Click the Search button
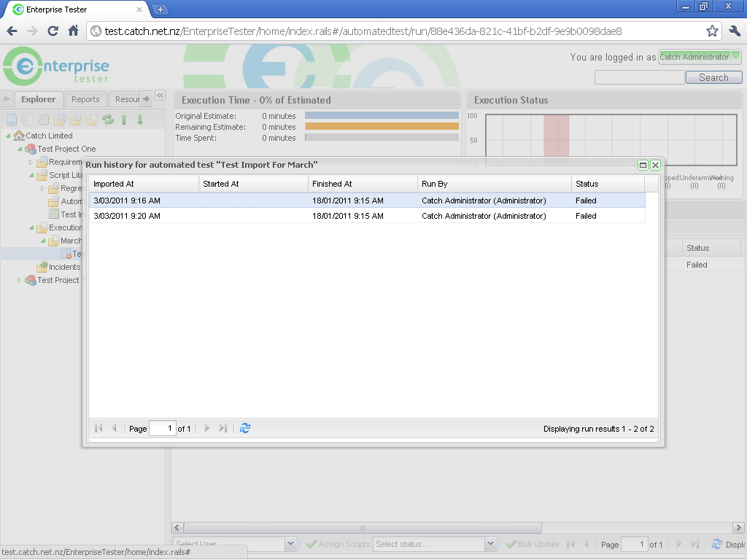 pos(713,77)
